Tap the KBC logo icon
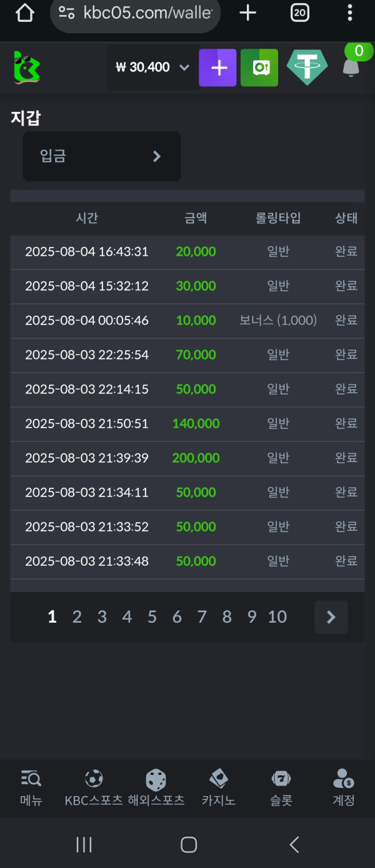Screen dimensions: 375x868 point(27,67)
